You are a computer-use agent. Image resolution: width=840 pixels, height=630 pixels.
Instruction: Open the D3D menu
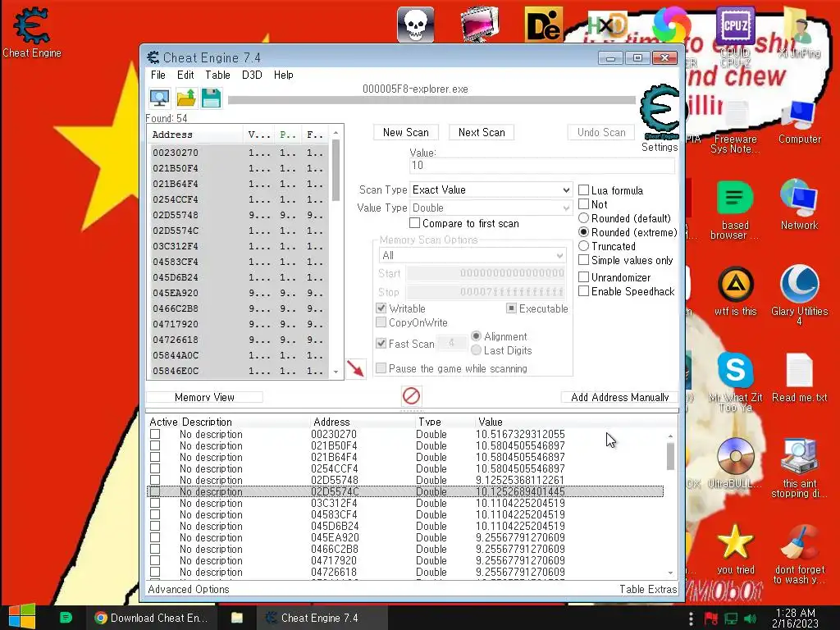pos(252,75)
